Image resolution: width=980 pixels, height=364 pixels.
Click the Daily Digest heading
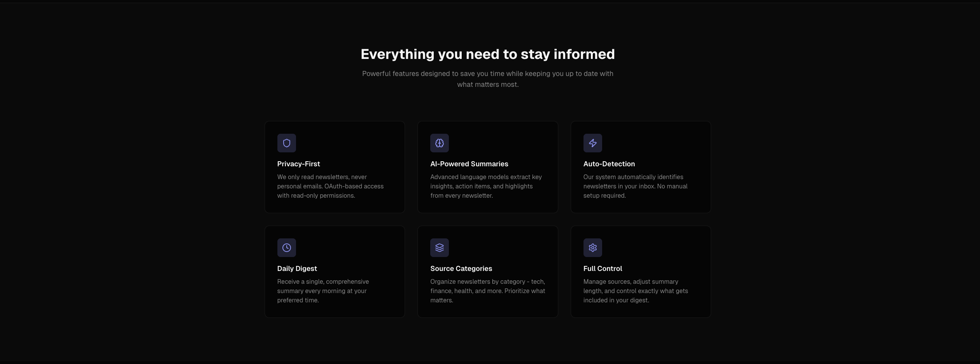click(297, 268)
